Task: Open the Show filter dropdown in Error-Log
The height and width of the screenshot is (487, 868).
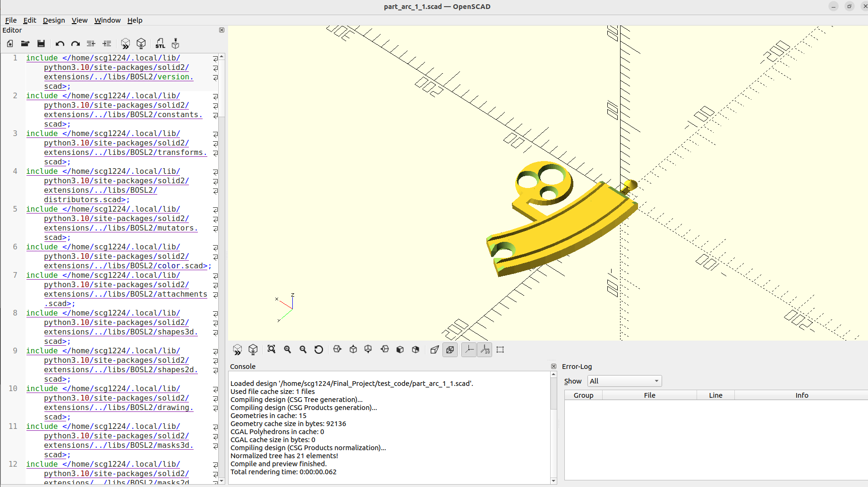Action: point(624,381)
